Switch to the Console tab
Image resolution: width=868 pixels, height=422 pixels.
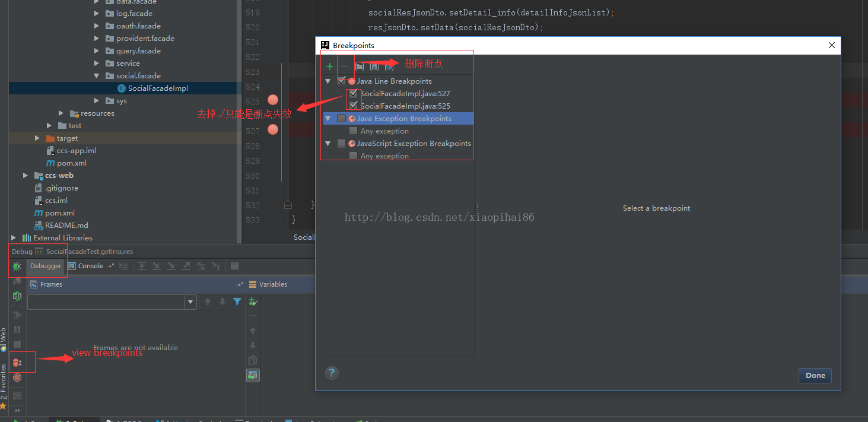(91, 266)
